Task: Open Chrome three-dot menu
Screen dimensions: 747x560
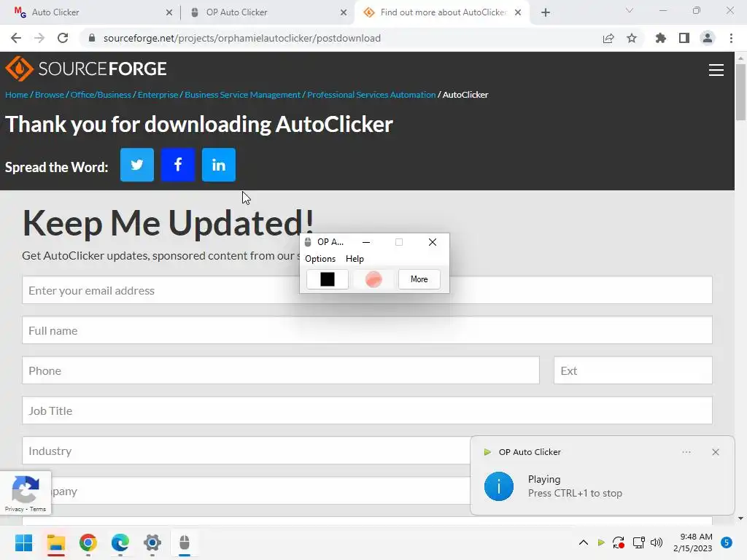Action: point(731,38)
